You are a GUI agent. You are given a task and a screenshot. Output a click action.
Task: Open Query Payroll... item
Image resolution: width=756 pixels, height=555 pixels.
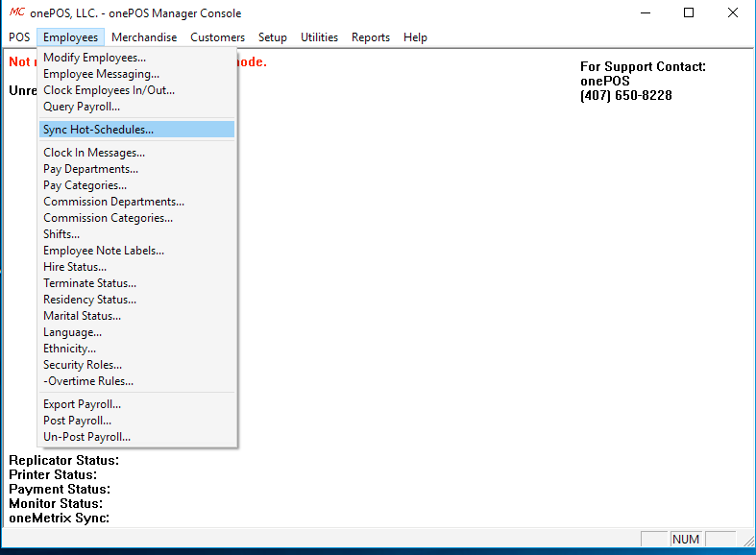coord(137,107)
